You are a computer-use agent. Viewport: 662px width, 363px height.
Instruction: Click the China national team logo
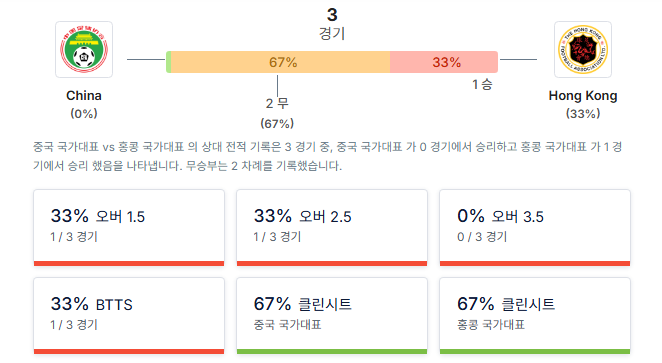84,50
